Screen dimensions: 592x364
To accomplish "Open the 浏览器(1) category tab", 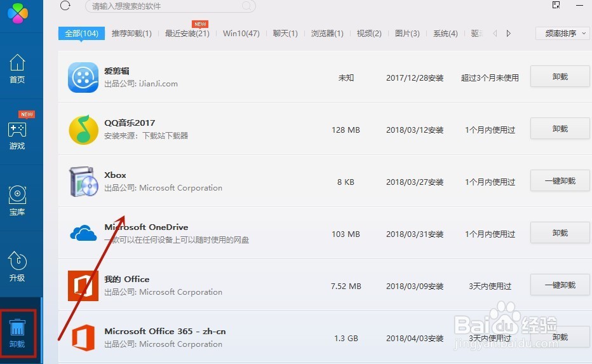I will point(327,33).
